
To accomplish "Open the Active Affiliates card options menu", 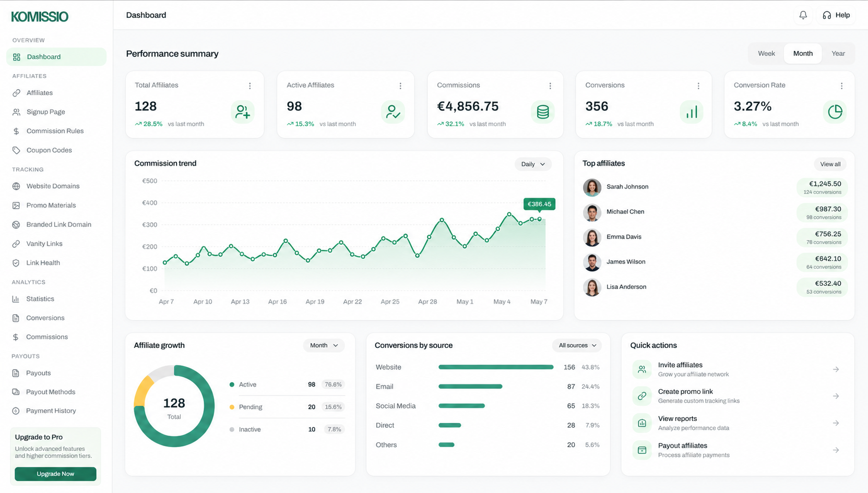I will click(400, 86).
